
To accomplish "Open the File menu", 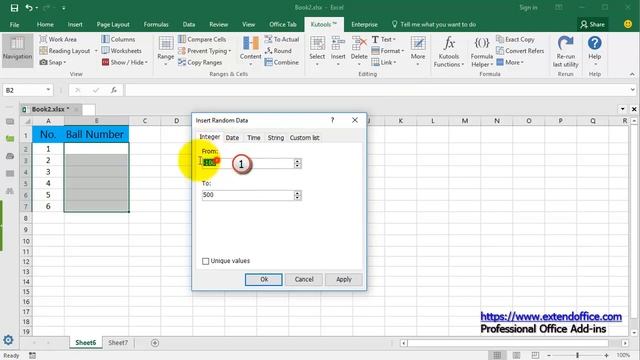I will coord(14,24).
